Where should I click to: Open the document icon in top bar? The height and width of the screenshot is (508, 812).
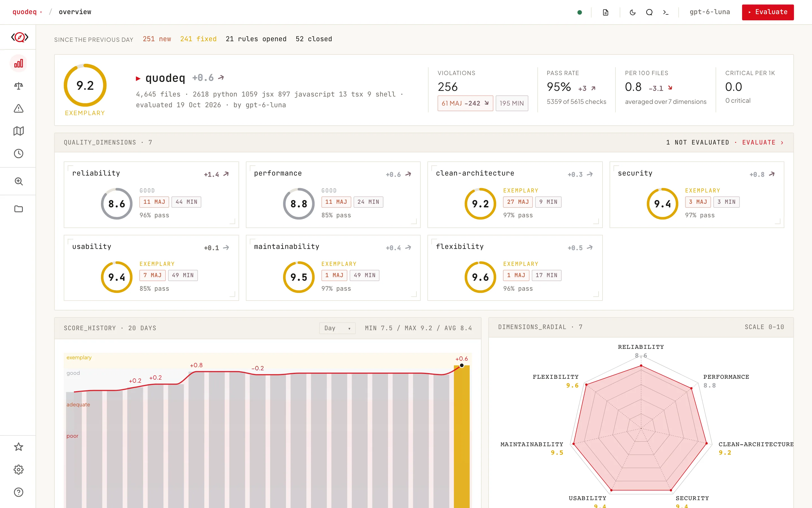[605, 12]
